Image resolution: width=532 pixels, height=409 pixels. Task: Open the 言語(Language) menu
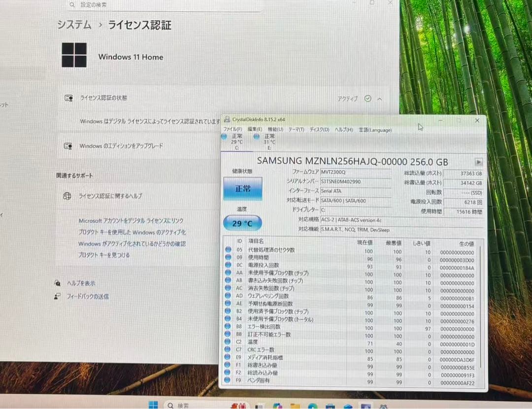tap(375, 130)
